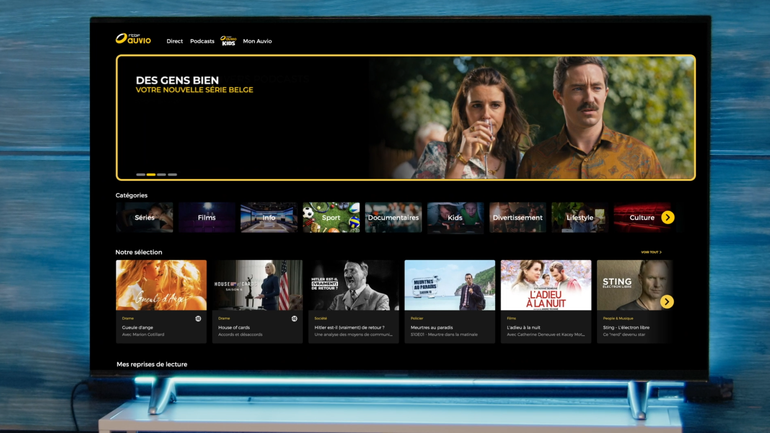Open L'adieu à la nuit thumbnail
The width and height of the screenshot is (770, 433).
pos(546,285)
